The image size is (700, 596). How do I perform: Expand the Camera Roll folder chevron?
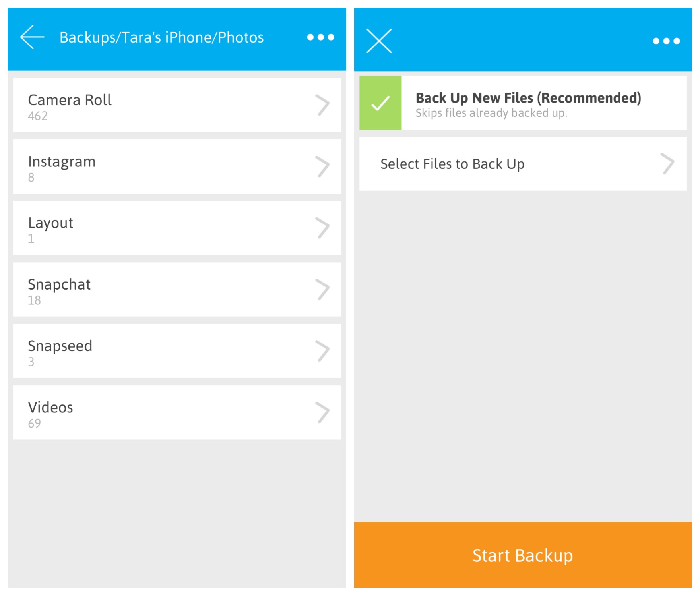(322, 105)
